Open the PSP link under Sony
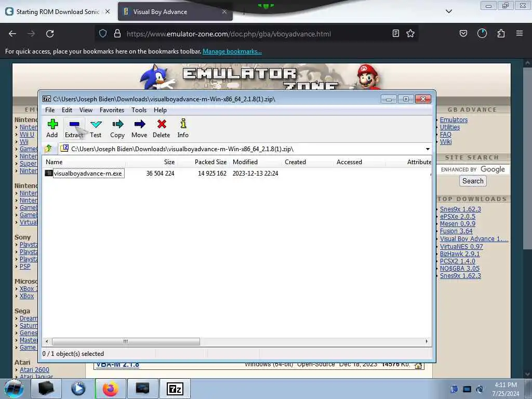532x399 pixels. [x=25, y=267]
